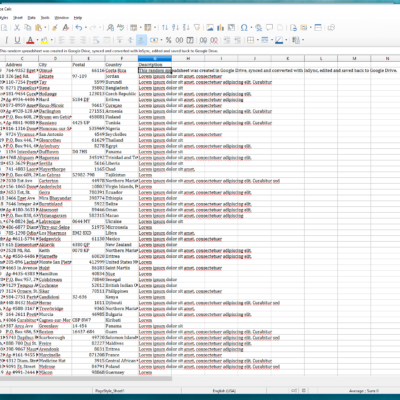Open the Font Color dropdown arrow

click(37, 40)
